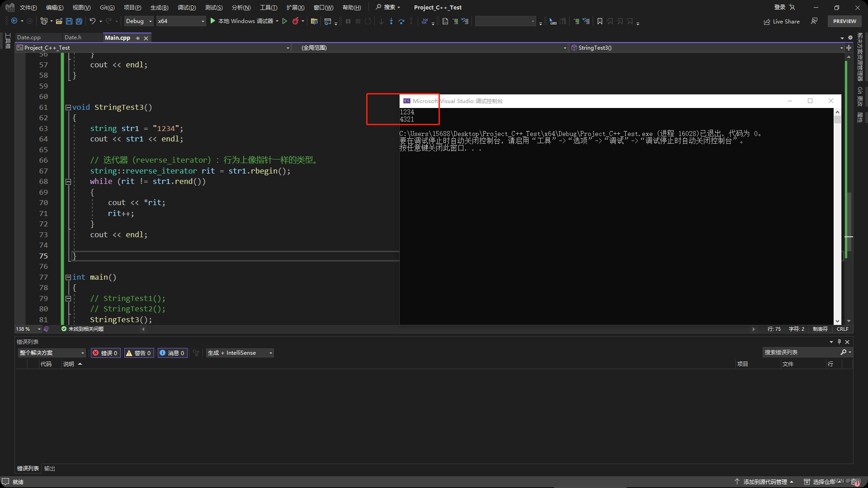Click the step into blue arrow icon
The width and height of the screenshot is (868, 488).
click(x=391, y=21)
